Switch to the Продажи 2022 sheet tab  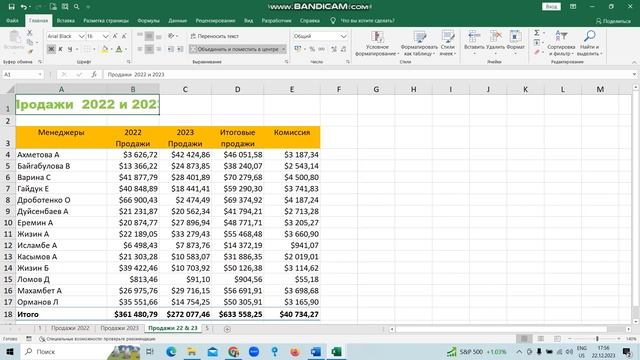pyautogui.click(x=70, y=328)
